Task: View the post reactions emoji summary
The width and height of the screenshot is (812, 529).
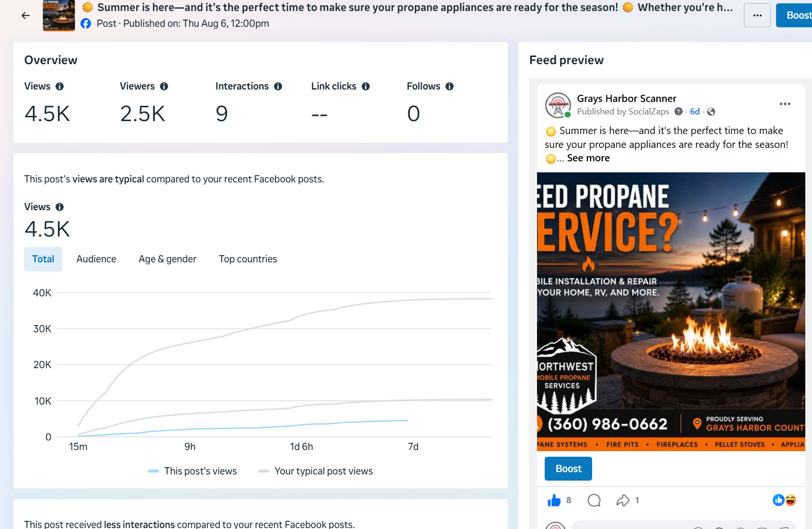Action: point(784,500)
